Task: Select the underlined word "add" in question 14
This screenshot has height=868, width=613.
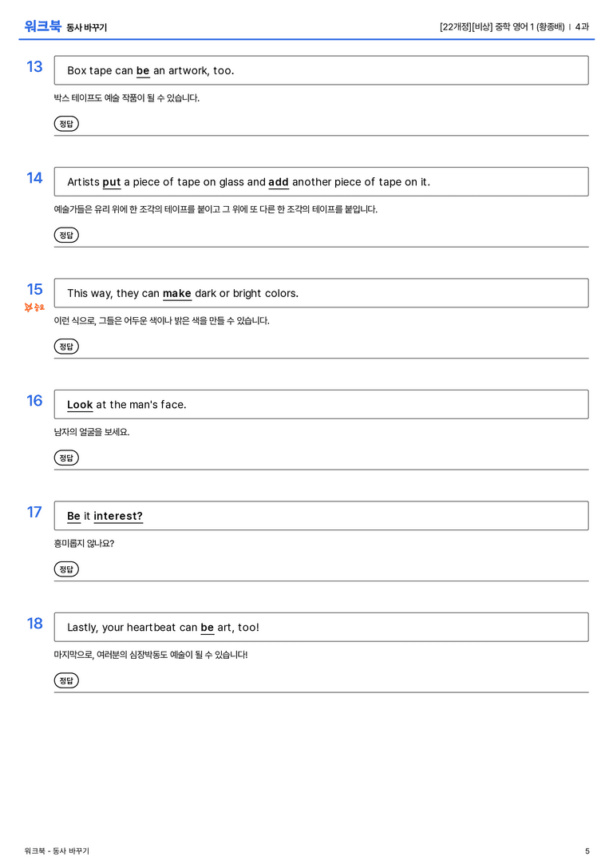Action: [x=279, y=182]
